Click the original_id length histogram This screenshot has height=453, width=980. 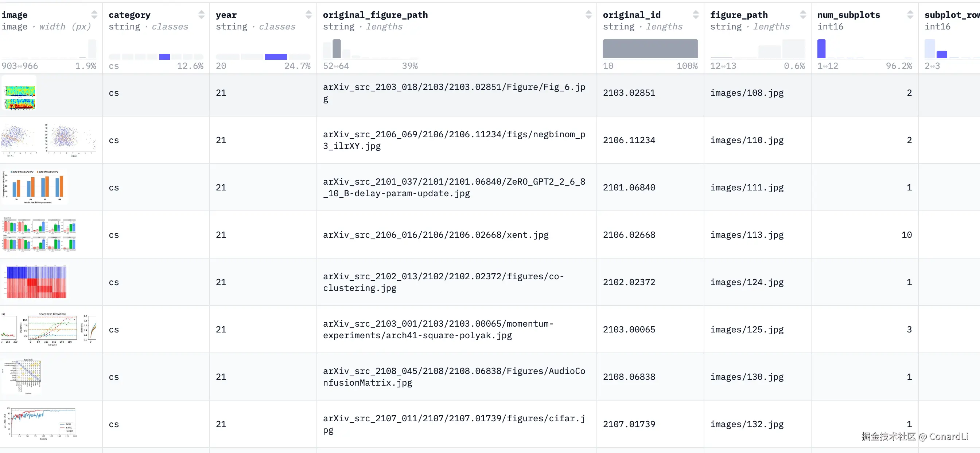click(650, 49)
